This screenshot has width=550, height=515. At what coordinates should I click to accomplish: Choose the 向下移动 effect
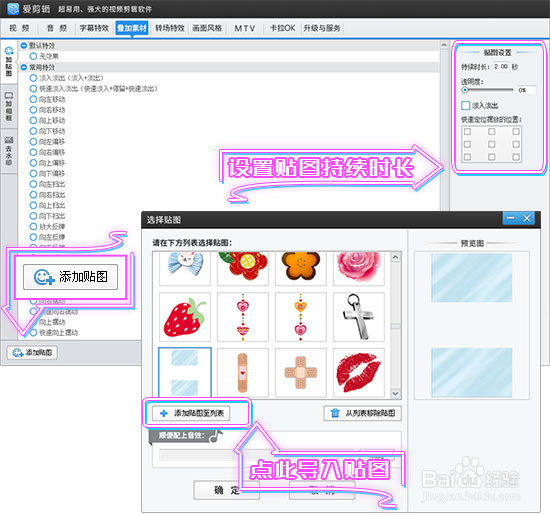click(33, 131)
